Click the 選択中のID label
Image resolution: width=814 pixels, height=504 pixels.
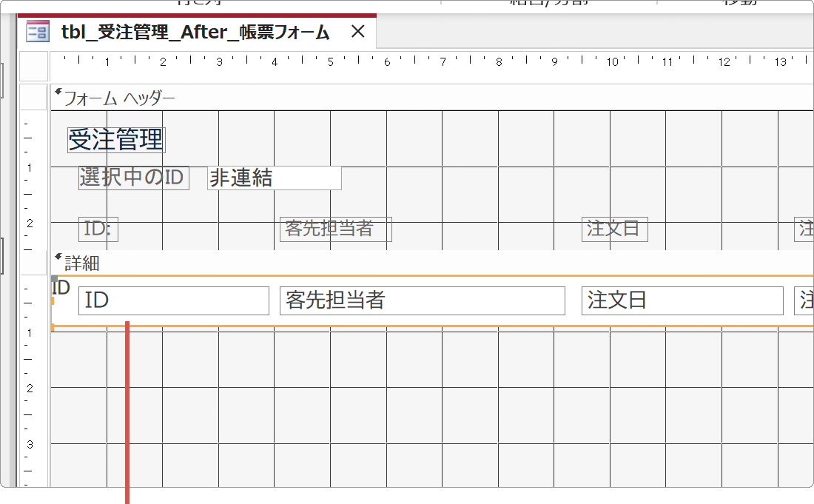coord(133,178)
